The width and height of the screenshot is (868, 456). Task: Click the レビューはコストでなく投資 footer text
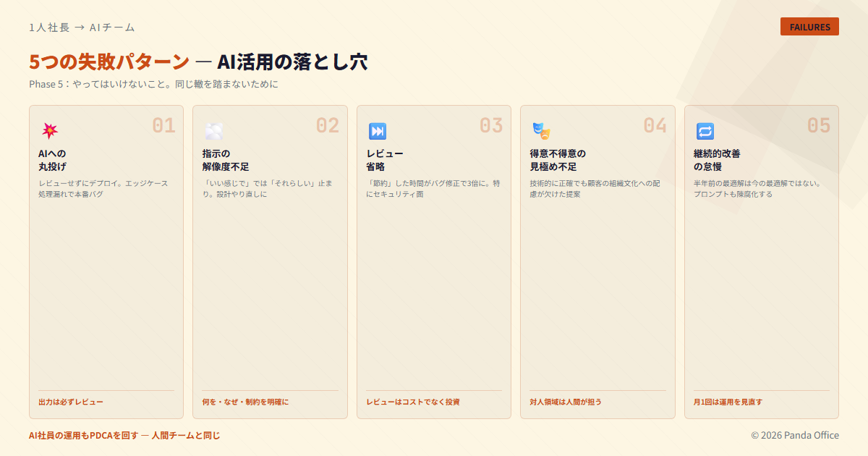tap(413, 402)
